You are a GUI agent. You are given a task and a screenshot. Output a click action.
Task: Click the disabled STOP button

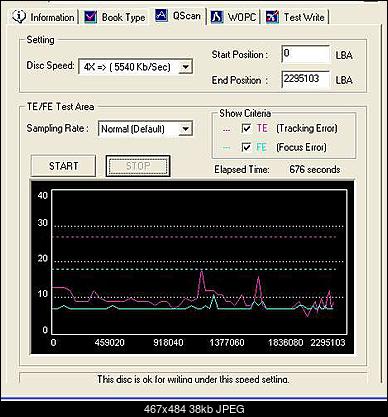click(138, 166)
